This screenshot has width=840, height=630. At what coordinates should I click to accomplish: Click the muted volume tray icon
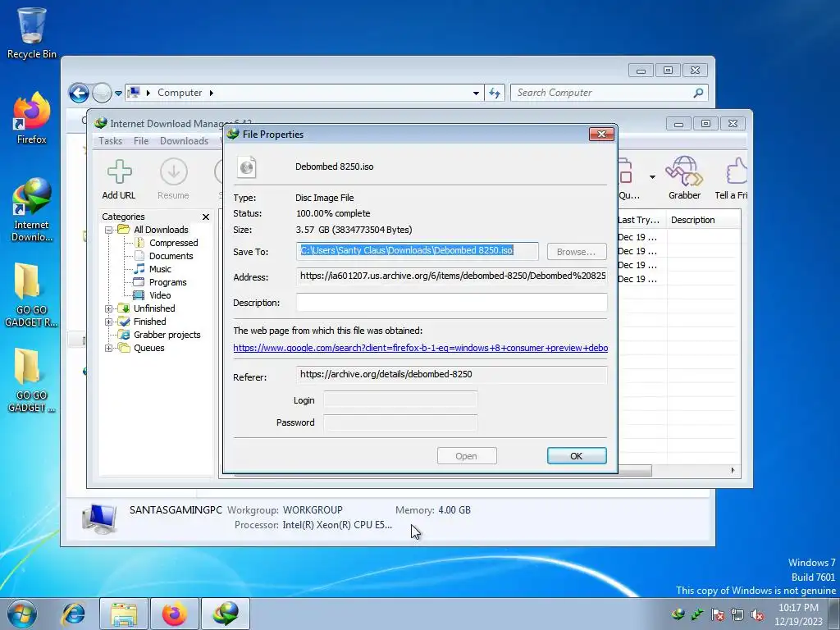pos(757,614)
